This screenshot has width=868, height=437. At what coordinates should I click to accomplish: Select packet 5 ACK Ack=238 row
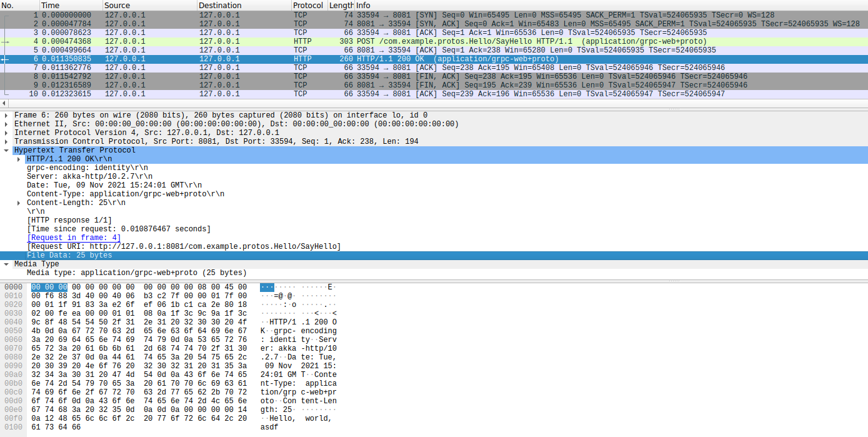434,49
